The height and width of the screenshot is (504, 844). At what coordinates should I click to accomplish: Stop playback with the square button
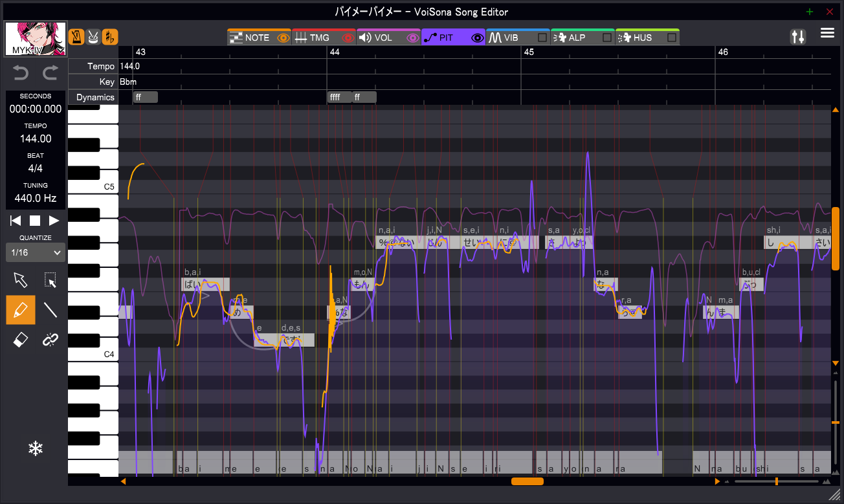pyautogui.click(x=35, y=221)
